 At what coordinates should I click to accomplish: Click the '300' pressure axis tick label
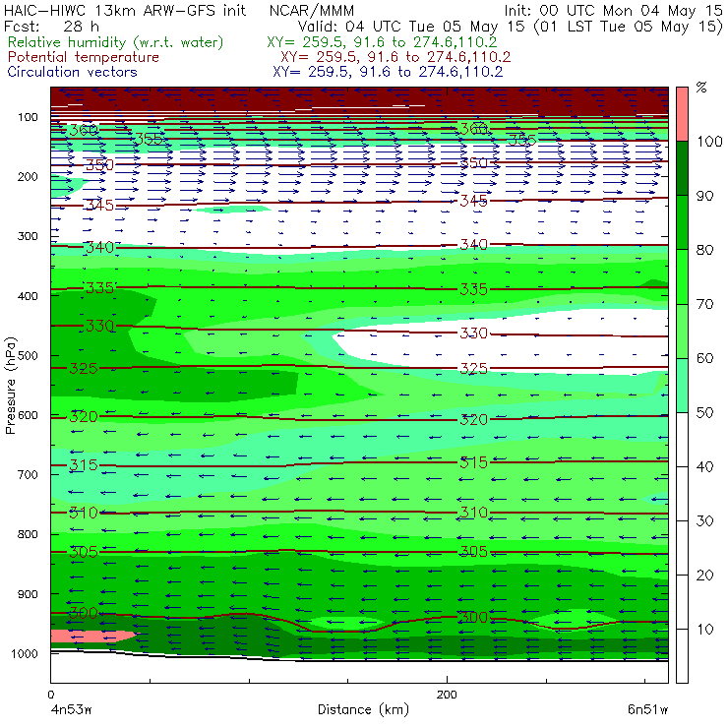click(28, 236)
